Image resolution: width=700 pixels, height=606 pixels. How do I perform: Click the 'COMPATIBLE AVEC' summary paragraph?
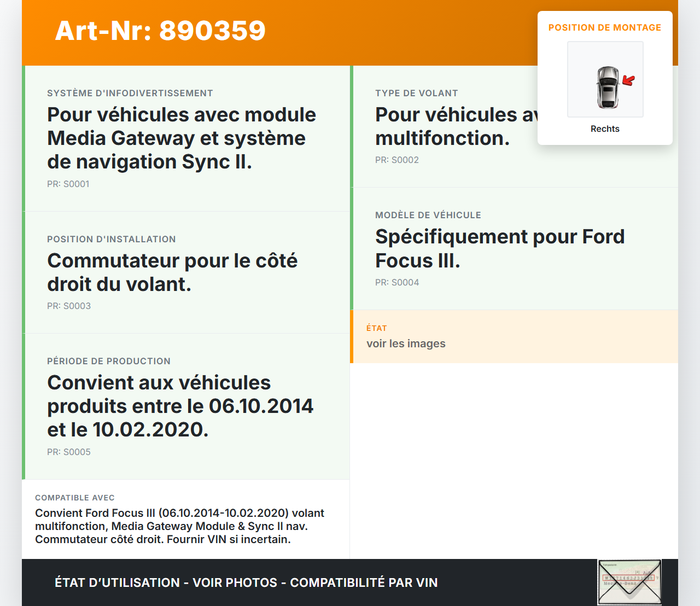click(x=179, y=526)
